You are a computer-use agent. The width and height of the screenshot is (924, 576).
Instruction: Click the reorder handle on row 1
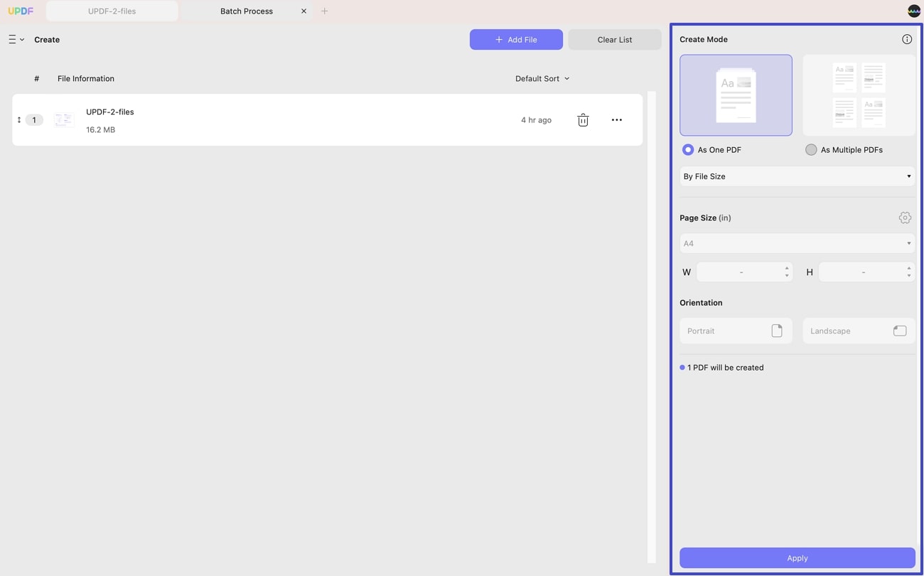(x=19, y=120)
